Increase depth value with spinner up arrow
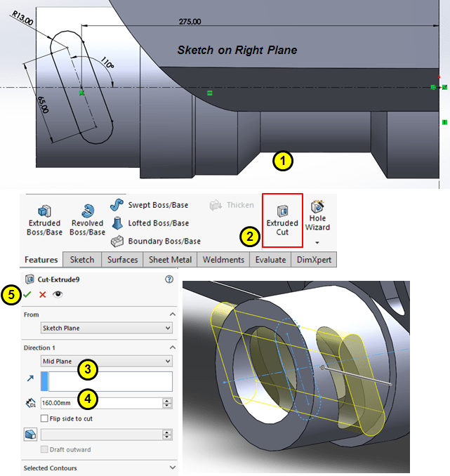The height and width of the screenshot is (476, 450). pyautogui.click(x=167, y=400)
